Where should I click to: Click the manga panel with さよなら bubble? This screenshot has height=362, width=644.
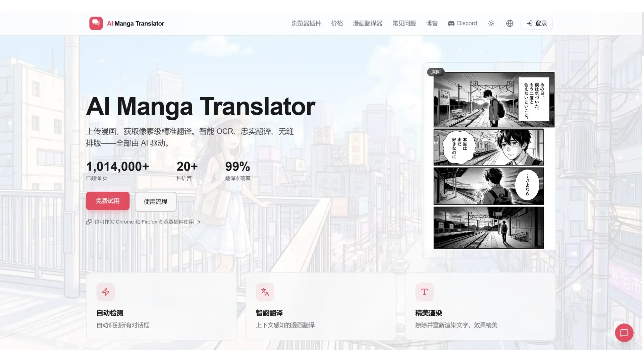tap(489, 186)
